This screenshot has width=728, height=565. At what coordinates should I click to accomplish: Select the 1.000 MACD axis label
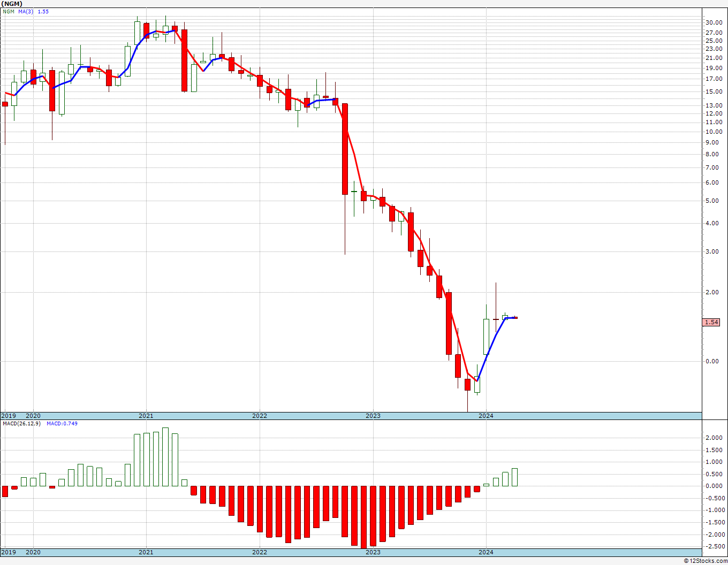[x=714, y=462]
